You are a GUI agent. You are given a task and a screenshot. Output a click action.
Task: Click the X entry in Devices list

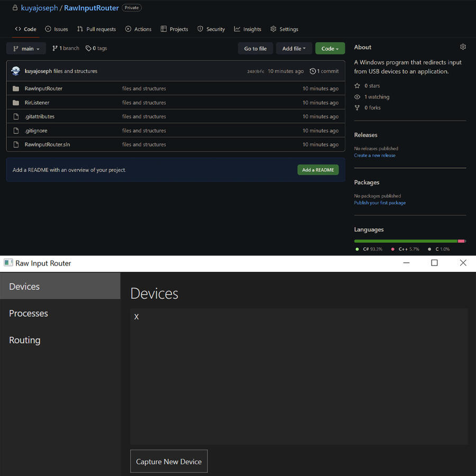coord(136,317)
